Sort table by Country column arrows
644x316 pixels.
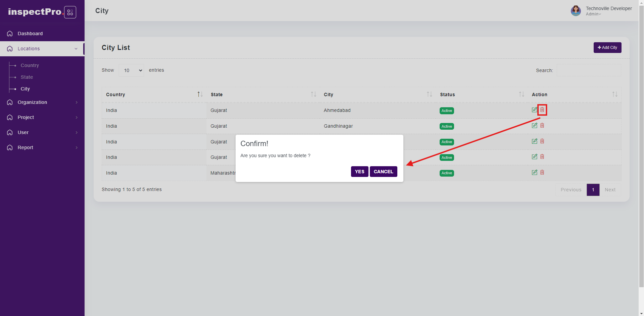[x=200, y=94]
